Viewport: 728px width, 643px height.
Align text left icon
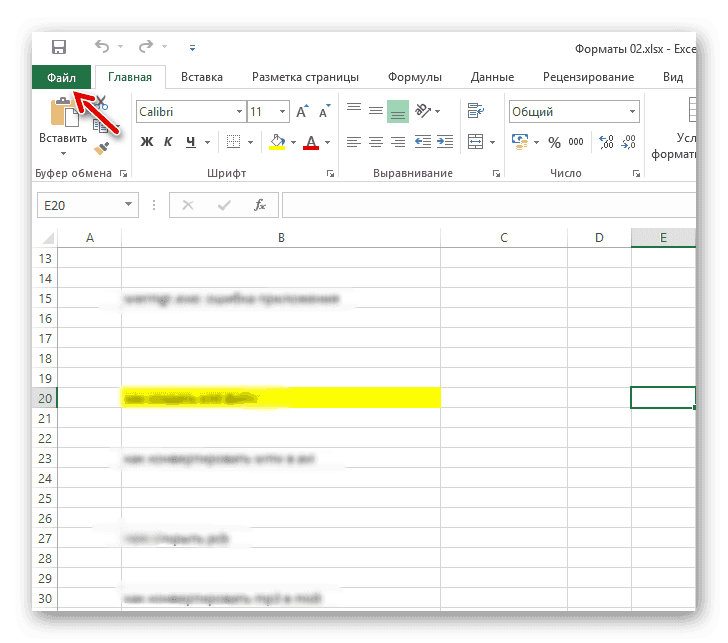point(354,142)
